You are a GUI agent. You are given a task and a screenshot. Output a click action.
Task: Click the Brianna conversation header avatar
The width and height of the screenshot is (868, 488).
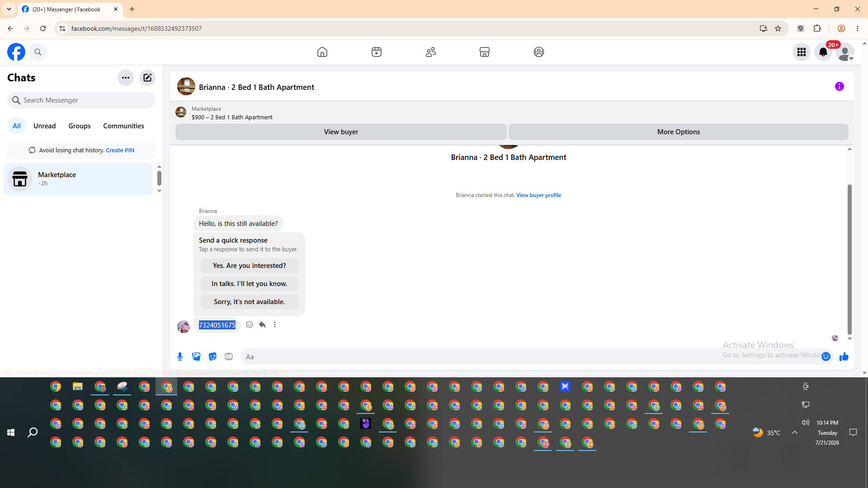pos(186,86)
